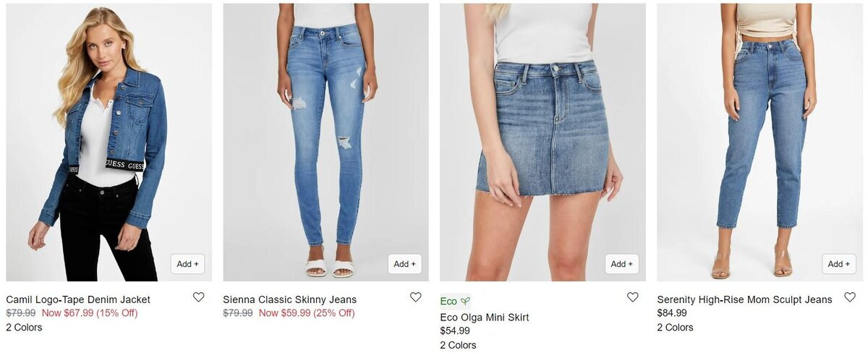
Task: Show 2 Colors options for Serenity jeans
Action: coord(675,328)
